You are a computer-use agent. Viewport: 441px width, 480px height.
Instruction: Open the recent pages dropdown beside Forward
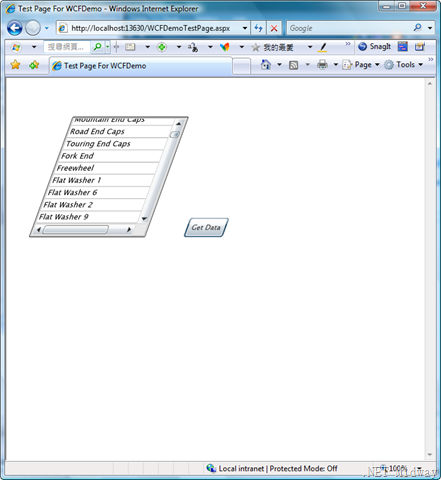[47, 28]
